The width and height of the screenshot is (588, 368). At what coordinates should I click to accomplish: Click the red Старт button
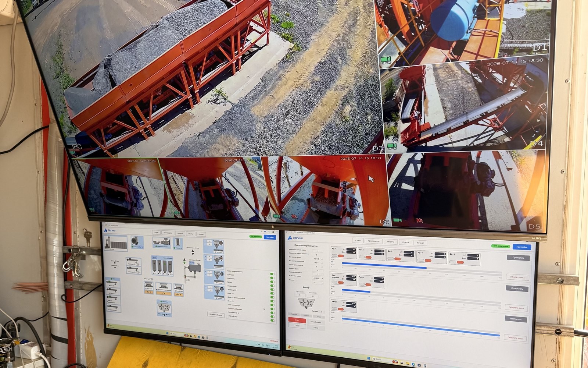tap(297, 321)
